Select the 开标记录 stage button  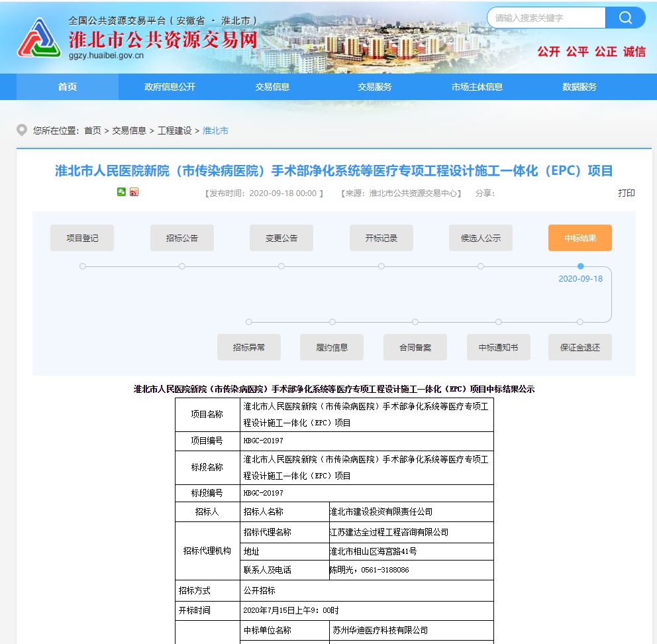pyautogui.click(x=381, y=238)
